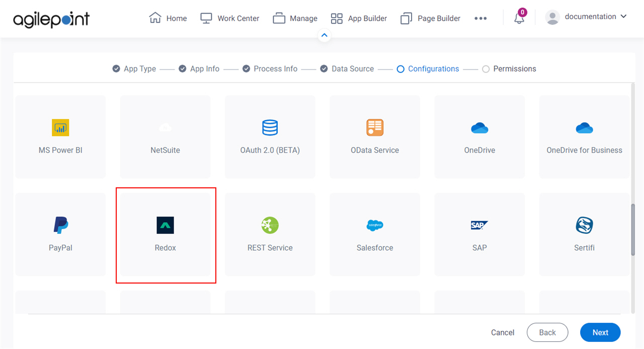
Task: Select the Sertifi logo icon
Action: pyautogui.click(x=584, y=225)
